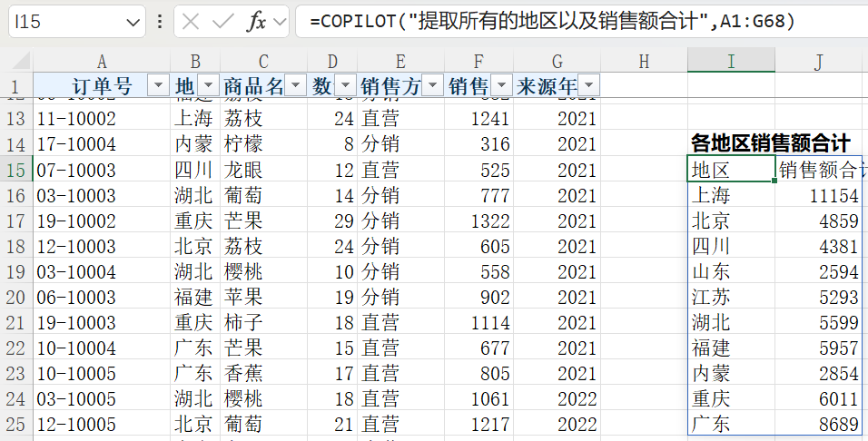Expand the dropdown chevron next to fx
The width and height of the screenshot is (868, 441).
pyautogui.click(x=278, y=22)
